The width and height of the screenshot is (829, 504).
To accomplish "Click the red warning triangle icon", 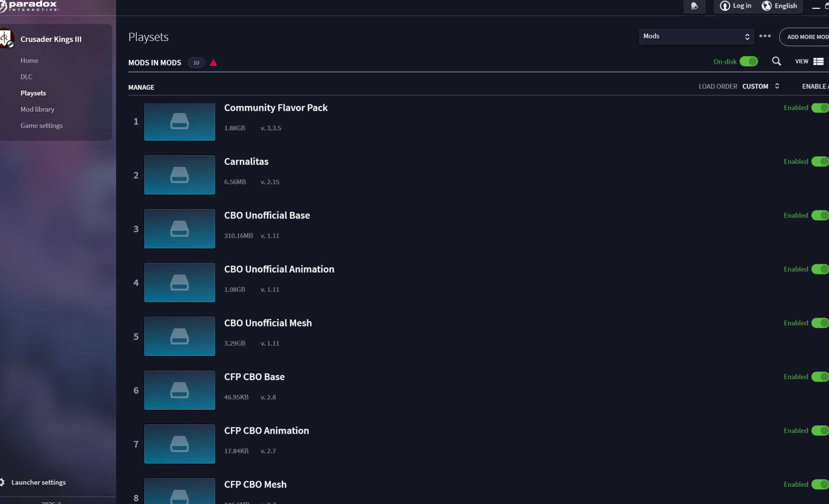I will [213, 63].
